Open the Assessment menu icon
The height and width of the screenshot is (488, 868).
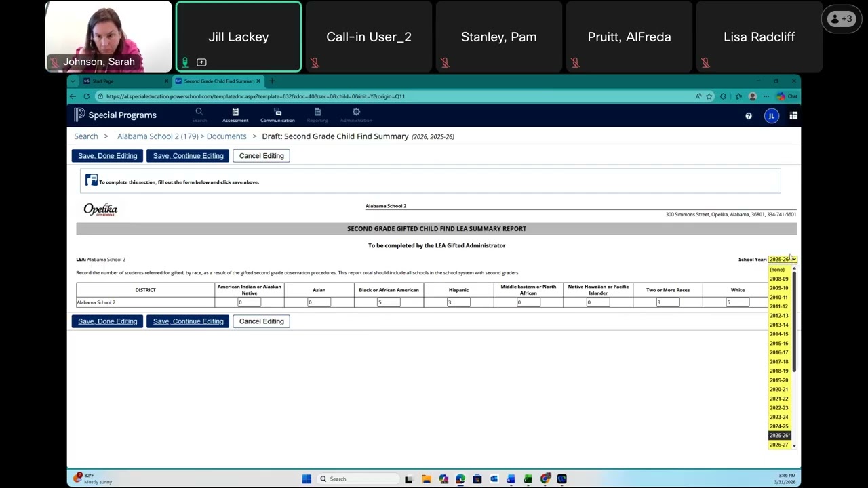[x=235, y=115]
